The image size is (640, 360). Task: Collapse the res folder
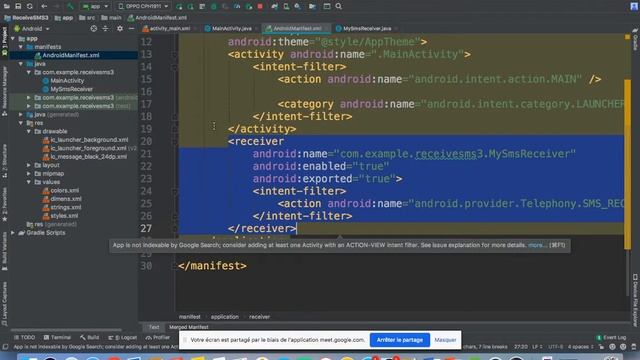21,123
